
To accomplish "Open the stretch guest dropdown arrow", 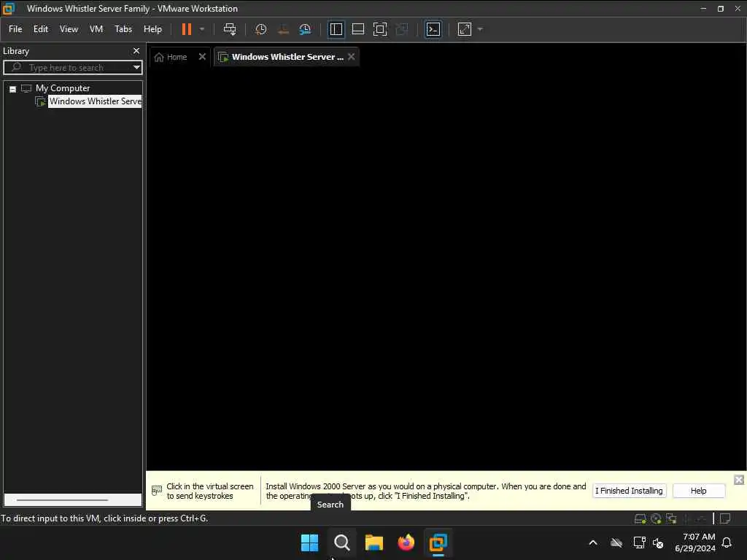I will click(480, 29).
